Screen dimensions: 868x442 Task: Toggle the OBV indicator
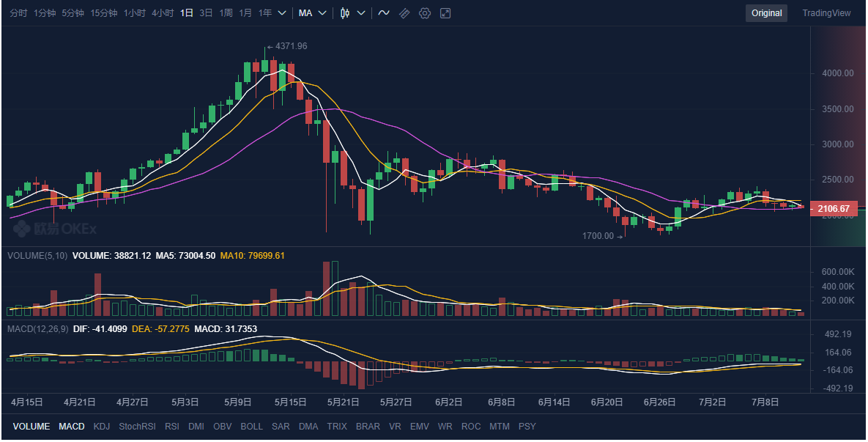[x=223, y=427]
